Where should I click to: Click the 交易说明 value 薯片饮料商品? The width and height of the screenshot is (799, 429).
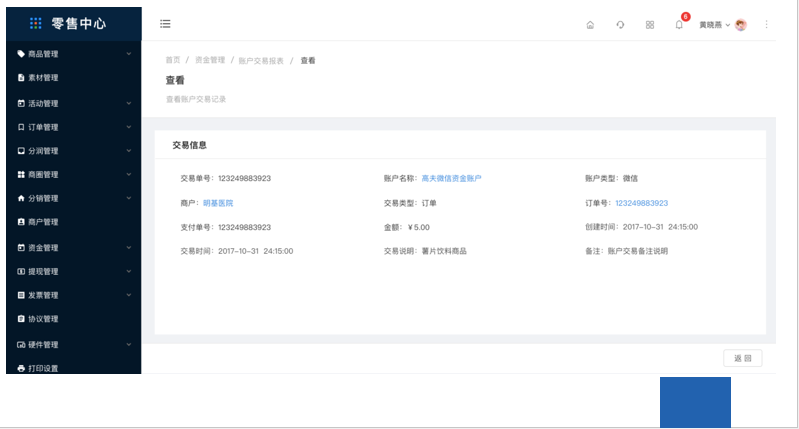[444, 251]
